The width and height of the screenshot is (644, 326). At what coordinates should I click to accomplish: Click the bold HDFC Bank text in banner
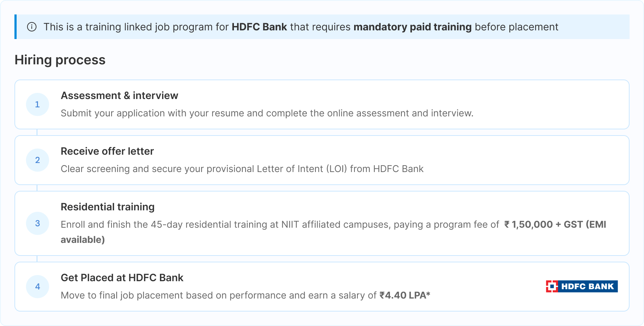pyautogui.click(x=259, y=27)
